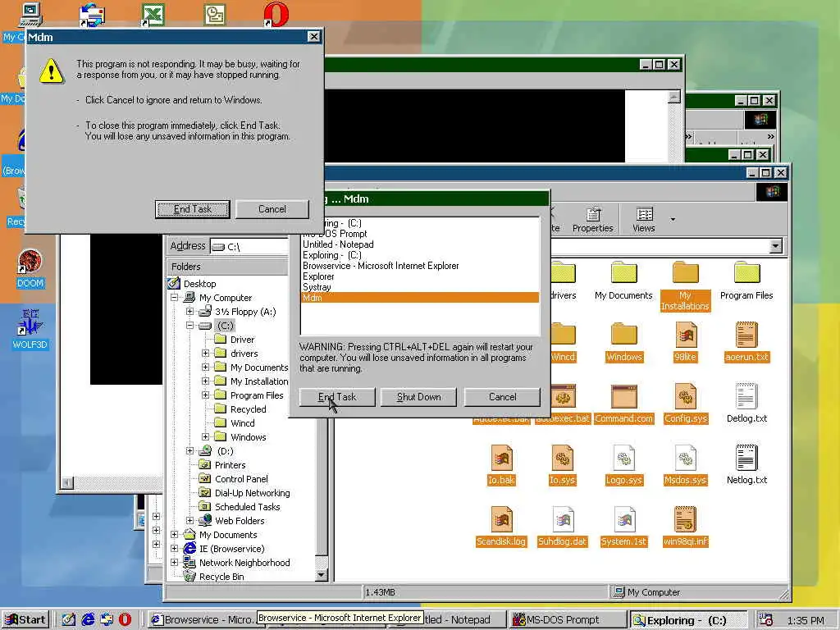
Task: Click Cancel in the Mdm not-responding dialog
Action: coord(272,209)
